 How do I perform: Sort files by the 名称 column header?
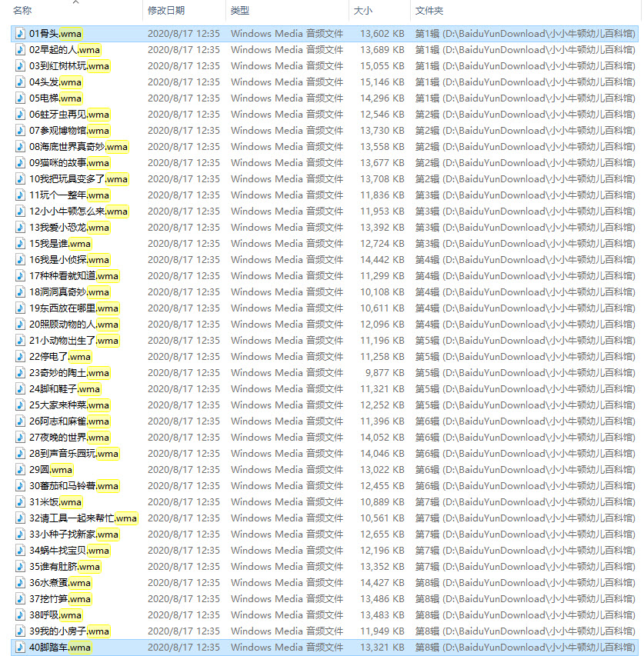tap(23, 11)
